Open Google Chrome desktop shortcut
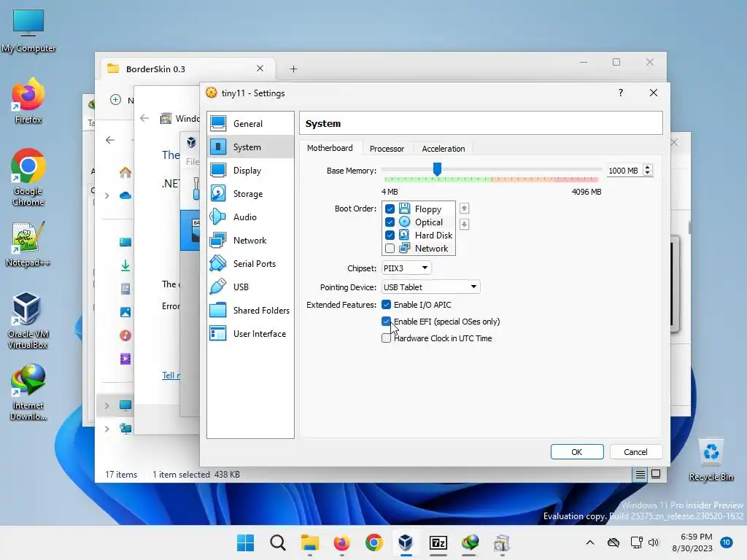The image size is (747, 560). coord(28,178)
